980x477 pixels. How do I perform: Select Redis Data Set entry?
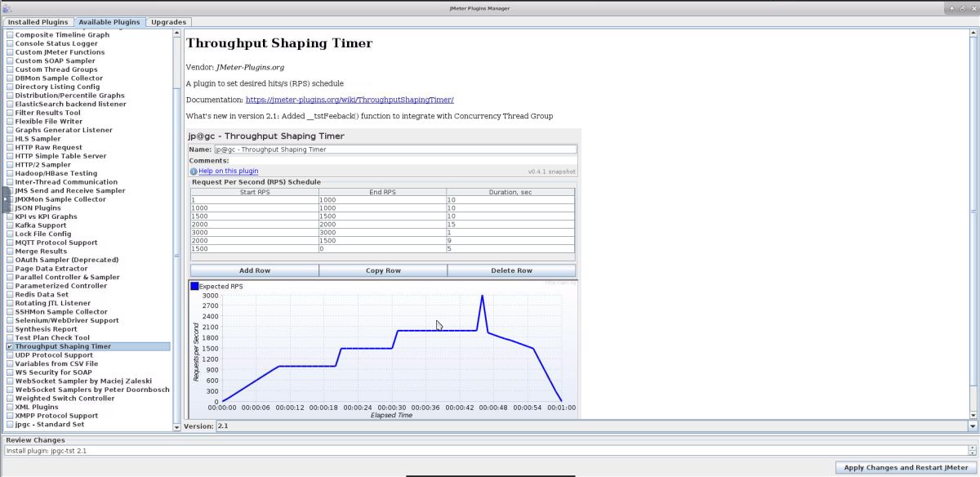(x=42, y=295)
